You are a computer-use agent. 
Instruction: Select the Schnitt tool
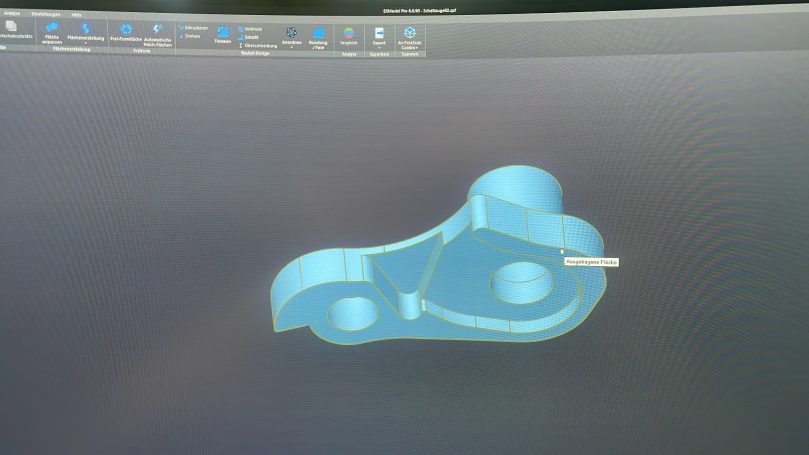(x=248, y=37)
